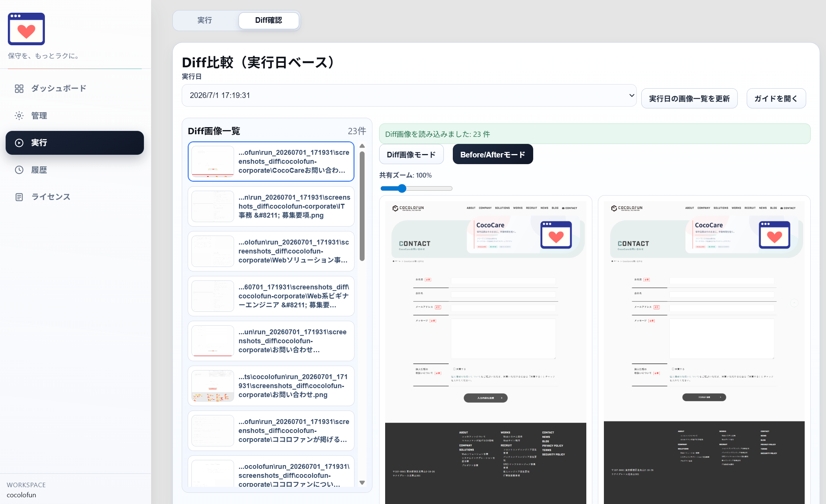The image size is (826, 504).
Task: Open 履歴 page
Action: 75,170
